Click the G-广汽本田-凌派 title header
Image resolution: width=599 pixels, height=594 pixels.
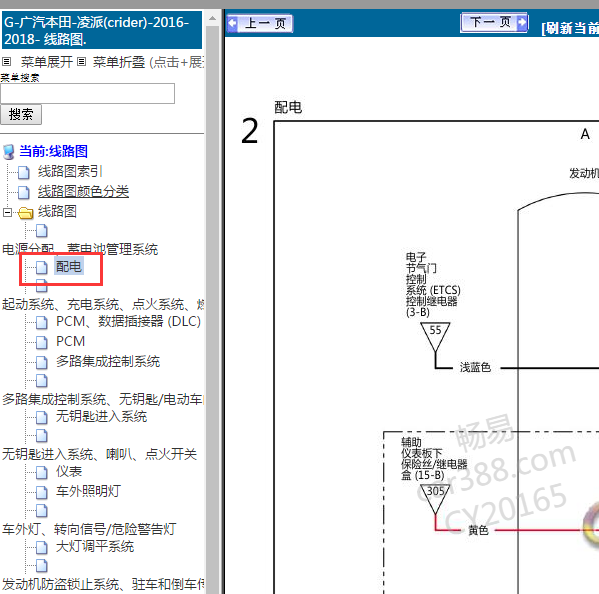pos(102,30)
